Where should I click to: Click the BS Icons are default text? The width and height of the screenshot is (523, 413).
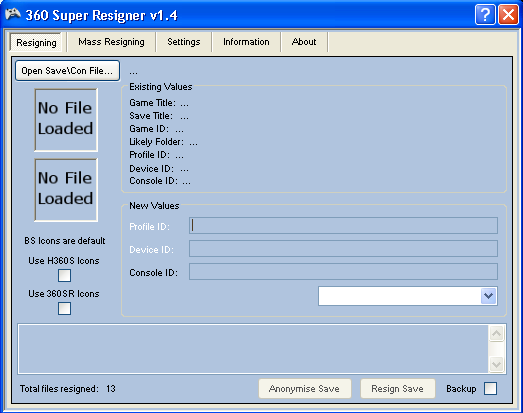pos(65,241)
